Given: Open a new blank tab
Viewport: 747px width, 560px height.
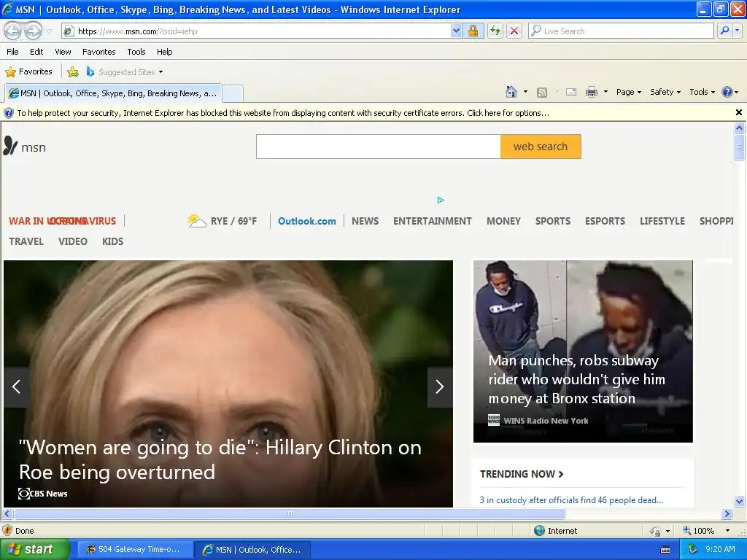Looking at the screenshot, I should [233, 93].
